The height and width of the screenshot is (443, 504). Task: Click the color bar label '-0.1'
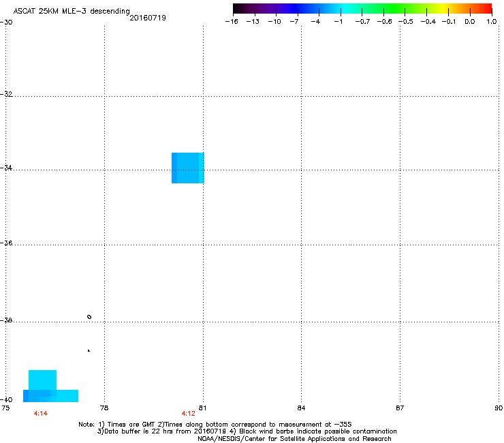tap(449, 22)
